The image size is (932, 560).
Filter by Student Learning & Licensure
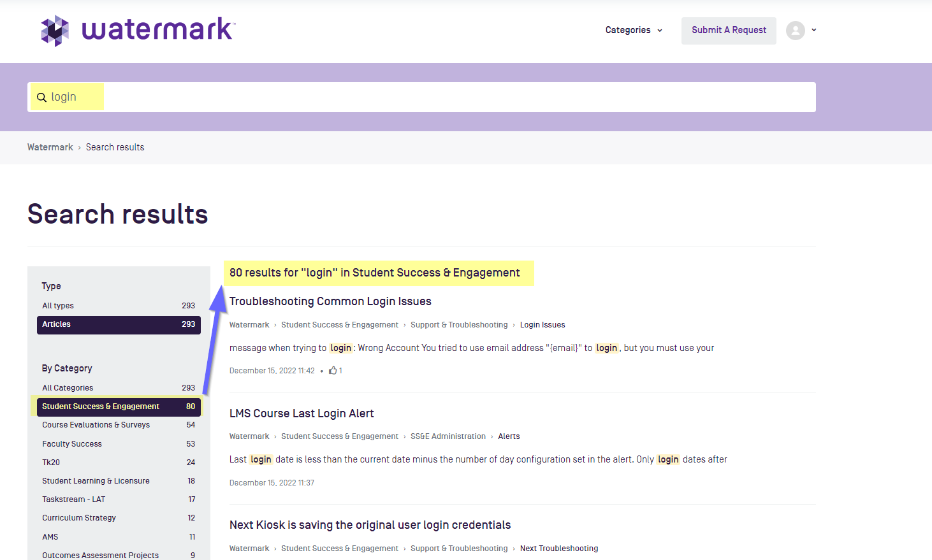(x=119, y=481)
